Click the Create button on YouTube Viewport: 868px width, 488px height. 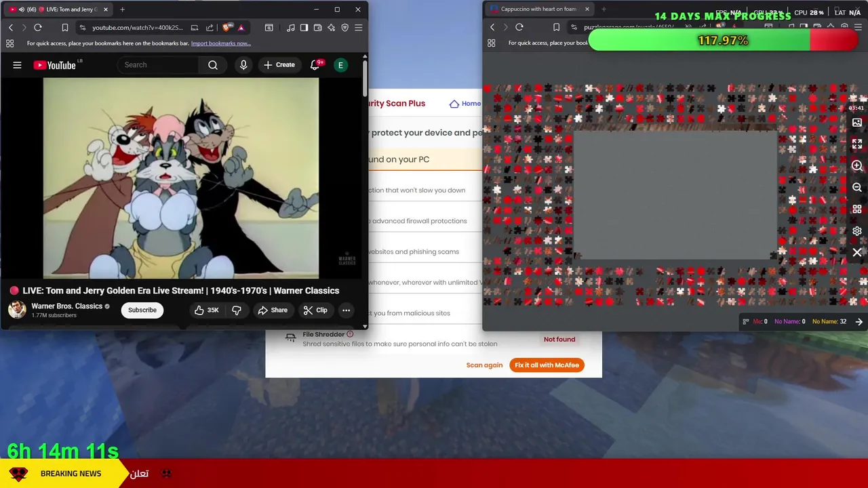point(279,65)
